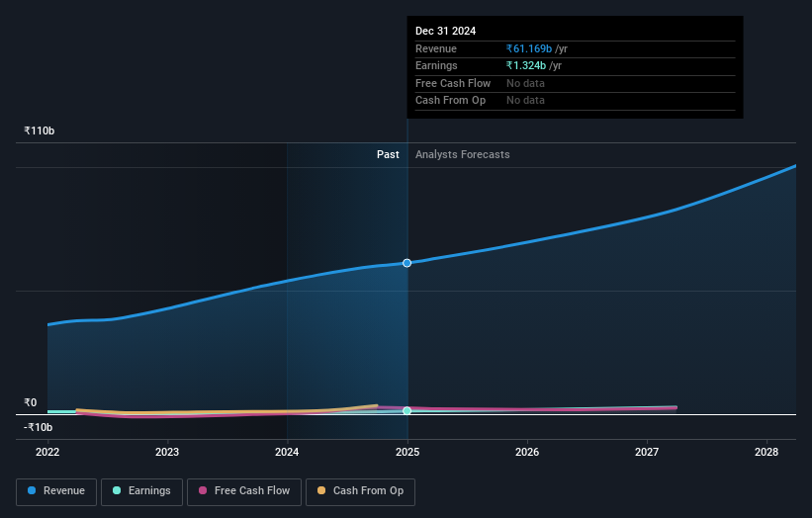The image size is (812, 518).
Task: Click the 2022 x-axis label
Action: click(47, 453)
